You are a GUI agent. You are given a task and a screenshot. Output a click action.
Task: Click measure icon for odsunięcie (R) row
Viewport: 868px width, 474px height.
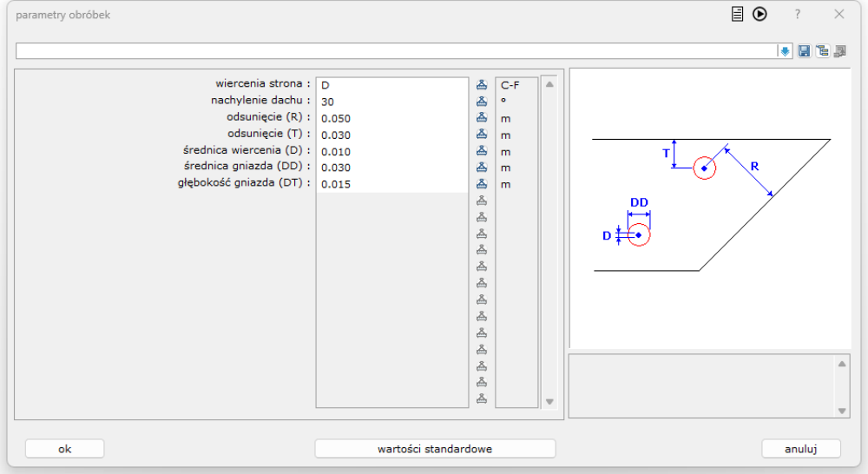(x=482, y=118)
